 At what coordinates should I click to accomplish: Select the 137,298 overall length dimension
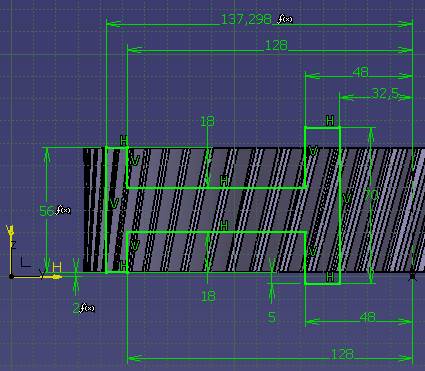click(246, 19)
